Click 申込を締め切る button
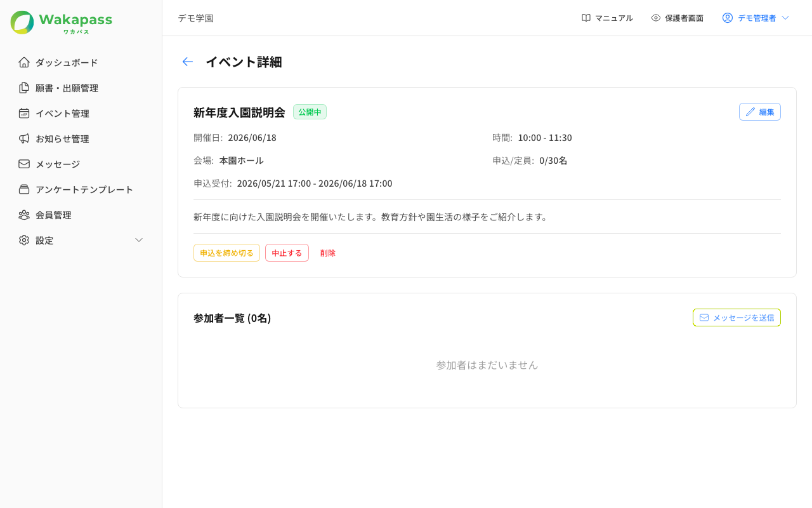The image size is (812, 508). click(x=226, y=253)
